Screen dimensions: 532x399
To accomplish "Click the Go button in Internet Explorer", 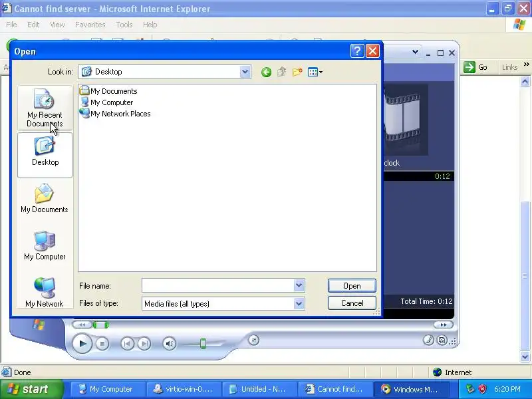I will point(475,67).
